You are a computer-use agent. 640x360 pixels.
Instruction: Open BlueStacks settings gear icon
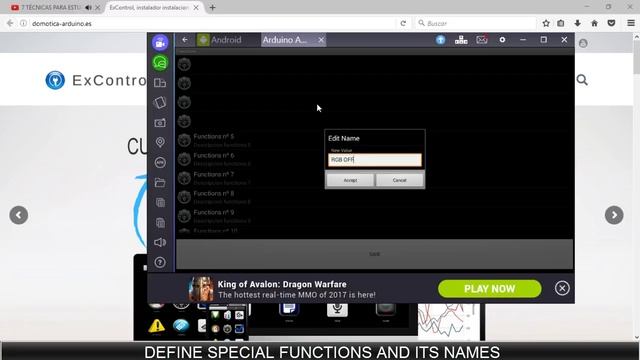502,40
